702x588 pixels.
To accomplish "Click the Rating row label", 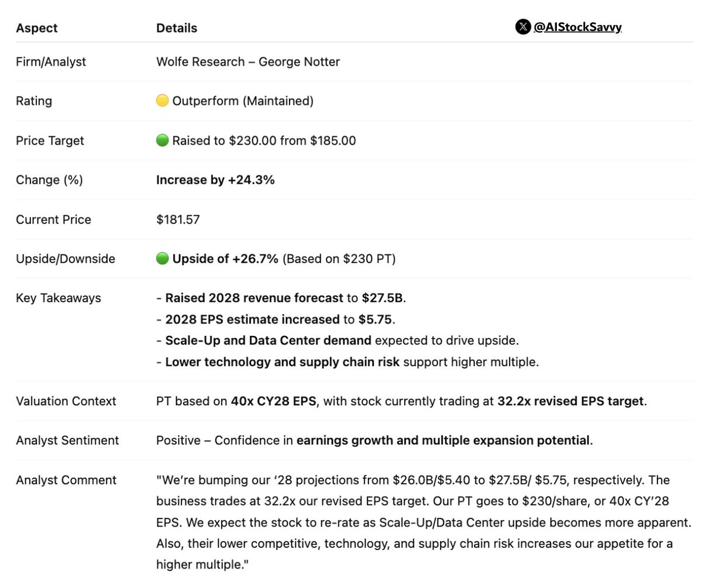I will click(34, 101).
